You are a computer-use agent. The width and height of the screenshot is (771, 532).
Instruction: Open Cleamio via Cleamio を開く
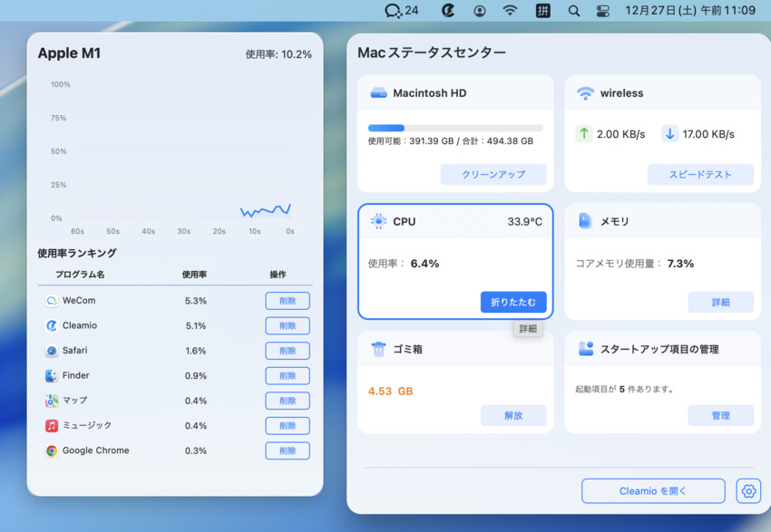pos(652,491)
